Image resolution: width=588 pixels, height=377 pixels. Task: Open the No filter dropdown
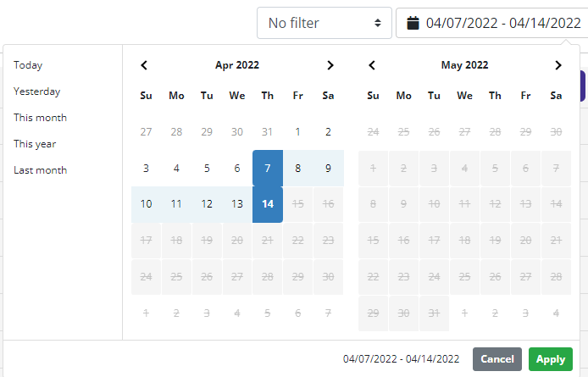(x=324, y=23)
